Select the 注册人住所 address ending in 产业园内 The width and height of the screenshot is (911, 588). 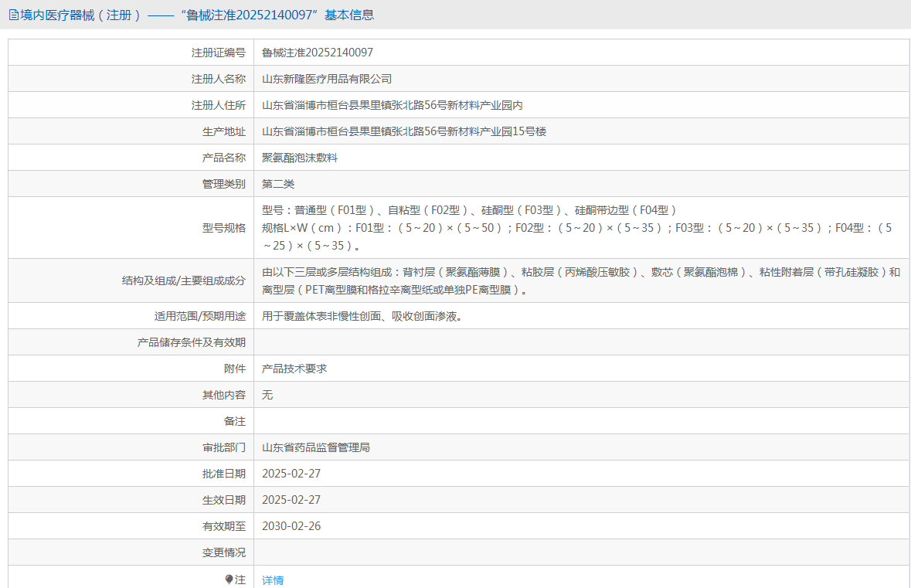[393, 105]
